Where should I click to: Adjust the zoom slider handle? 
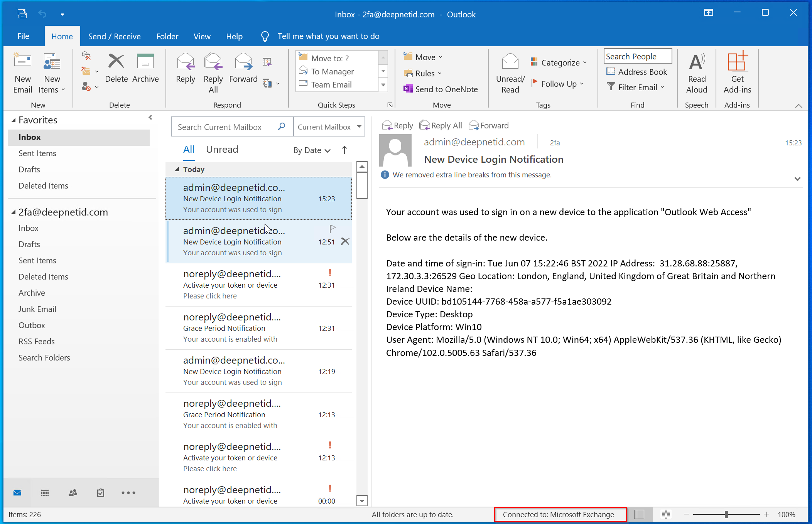click(726, 514)
